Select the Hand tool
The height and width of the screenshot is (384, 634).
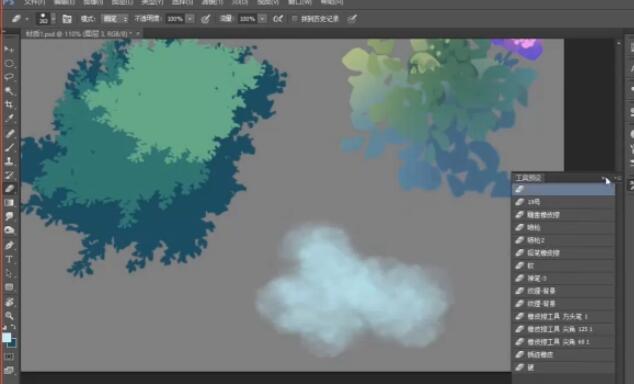pyautogui.click(x=9, y=302)
